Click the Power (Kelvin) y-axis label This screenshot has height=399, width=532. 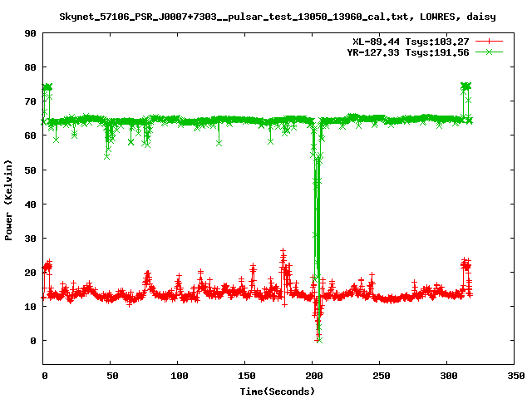tap(8, 200)
